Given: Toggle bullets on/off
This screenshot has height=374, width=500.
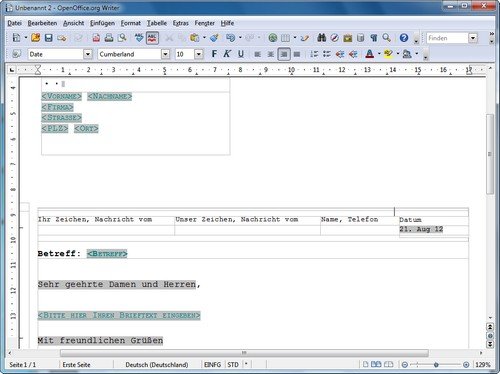Looking at the screenshot, I should (x=327, y=54).
